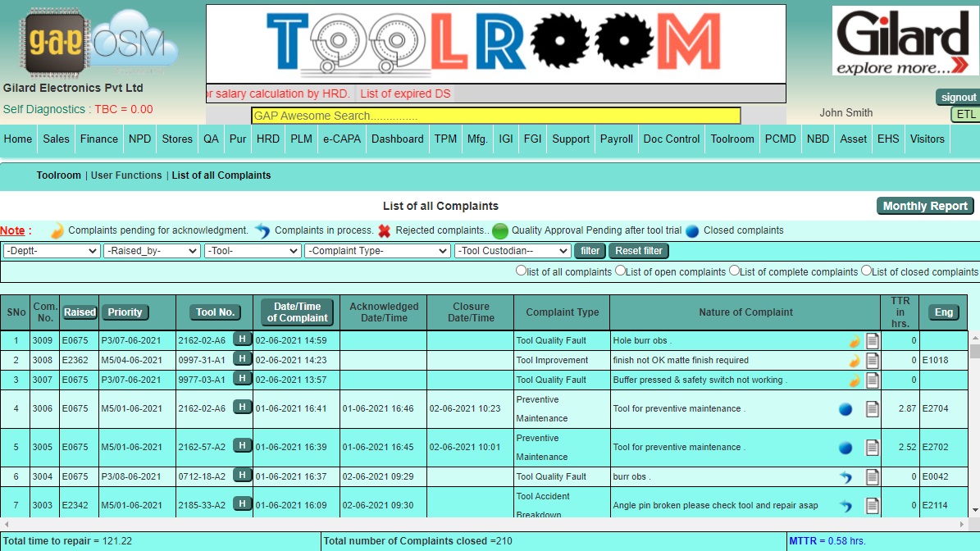
Task: Expand the Deptt dropdown filter
Action: click(52, 251)
